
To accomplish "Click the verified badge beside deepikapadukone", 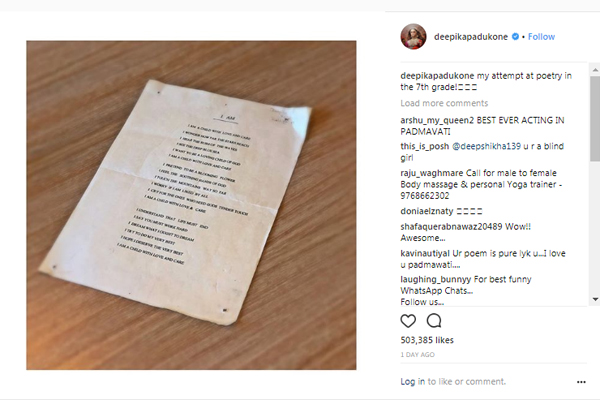I will click(515, 36).
